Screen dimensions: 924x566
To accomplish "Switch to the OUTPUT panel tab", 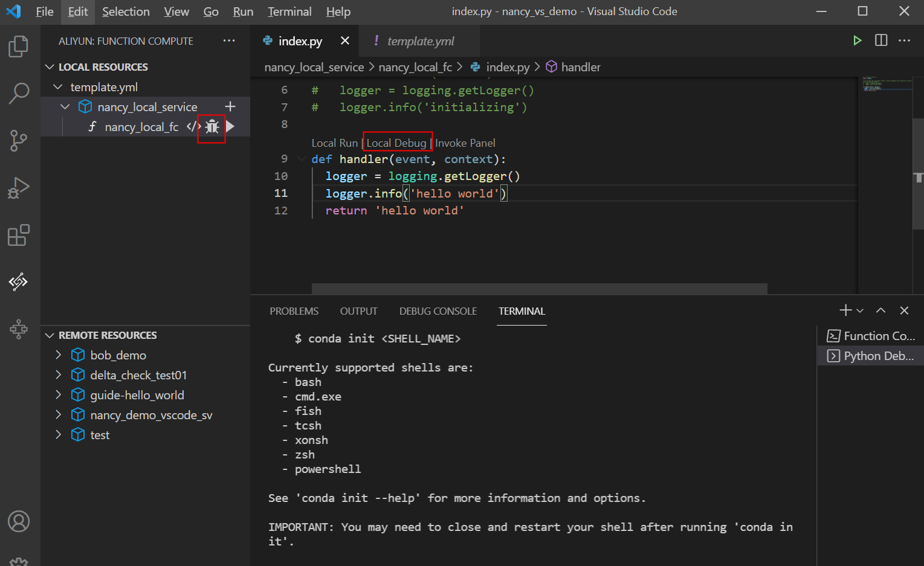I will point(358,311).
